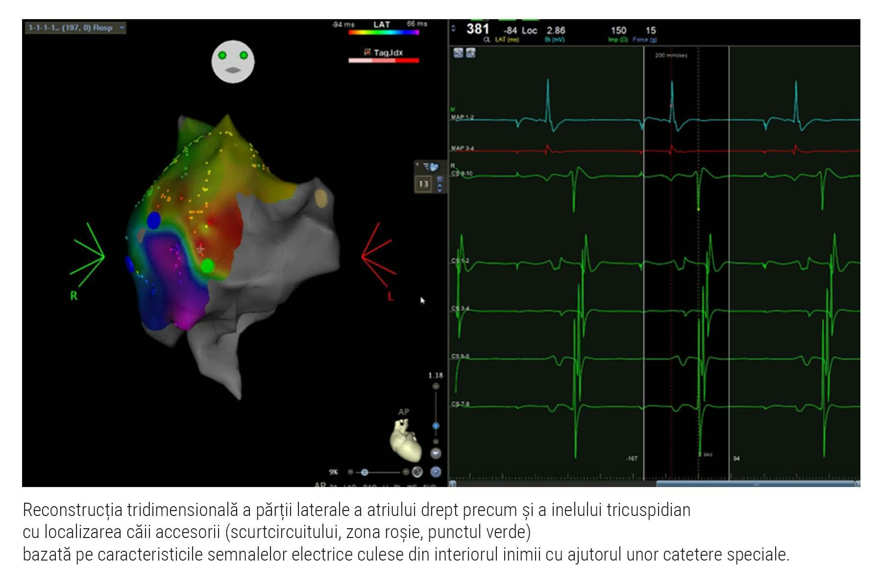Select the CS 3-4 channel label
Viewport: 882px width, 588px height.
click(460, 308)
